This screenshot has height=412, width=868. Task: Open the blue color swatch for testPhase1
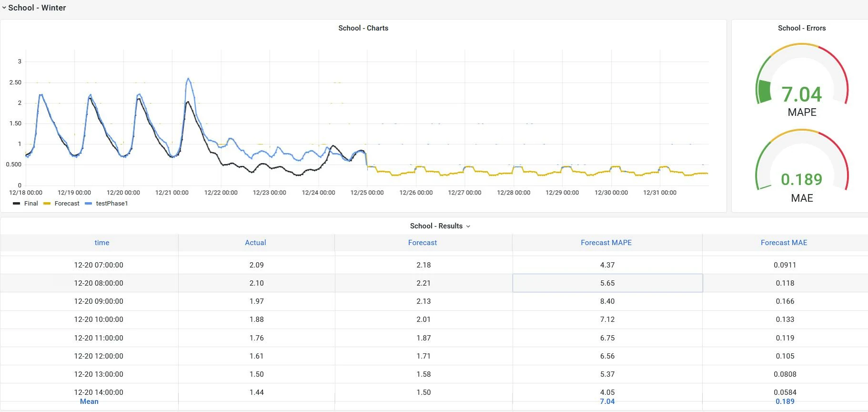click(x=88, y=204)
